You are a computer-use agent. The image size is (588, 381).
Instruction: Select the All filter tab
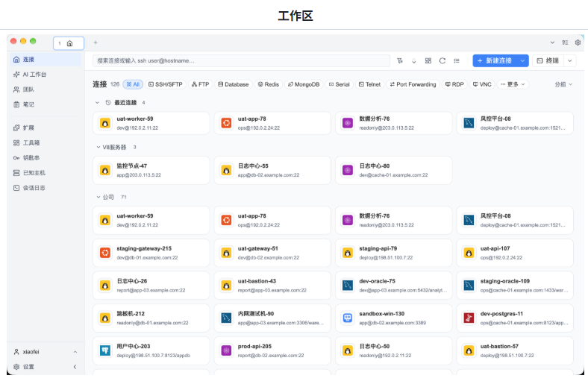[x=133, y=84]
